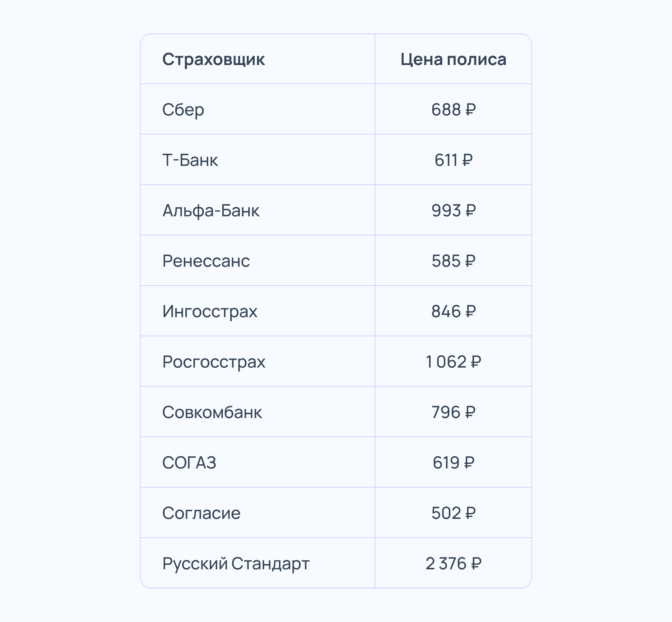Select the Ренессанс insurer name
The height and width of the screenshot is (622, 672).
click(206, 261)
